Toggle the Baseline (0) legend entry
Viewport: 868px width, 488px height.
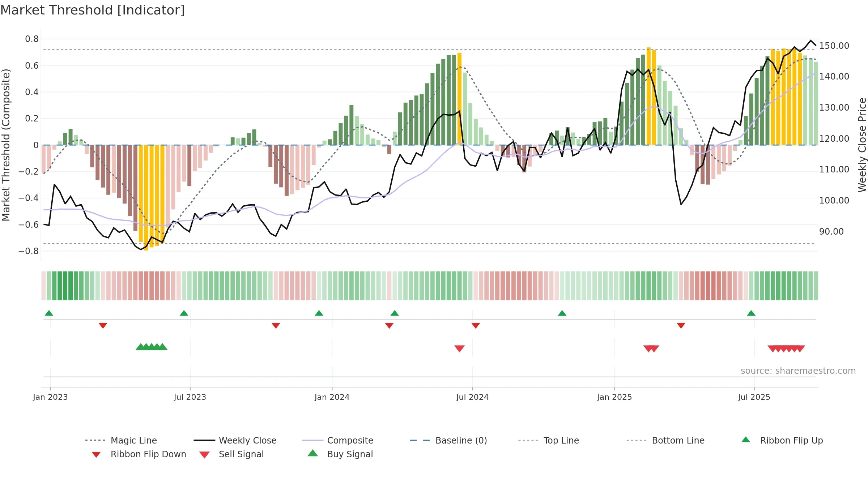tap(448, 440)
